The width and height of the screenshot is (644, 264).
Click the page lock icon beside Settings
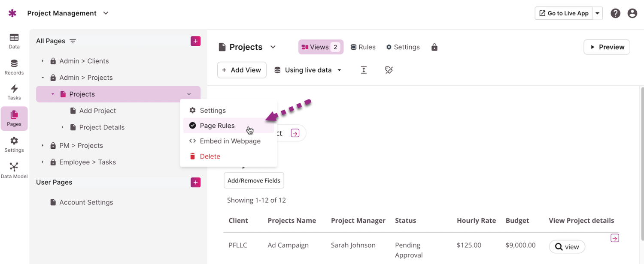pyautogui.click(x=434, y=47)
